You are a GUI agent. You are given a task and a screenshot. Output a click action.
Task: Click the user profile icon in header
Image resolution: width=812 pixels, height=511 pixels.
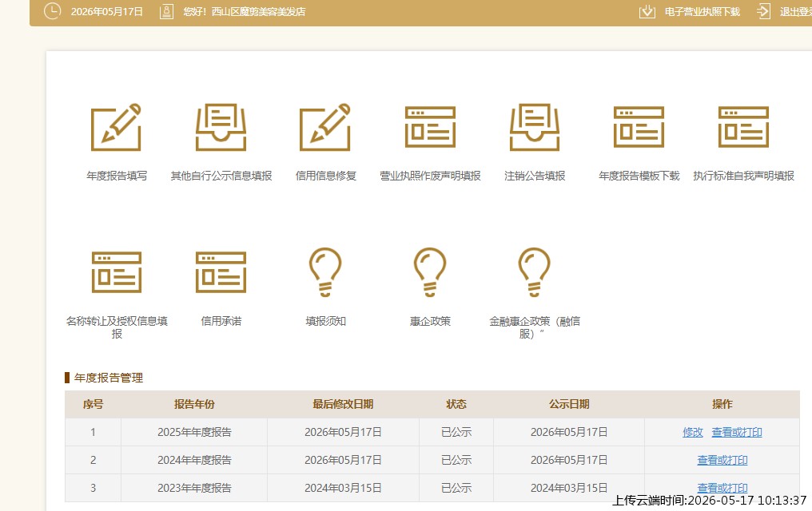(166, 11)
